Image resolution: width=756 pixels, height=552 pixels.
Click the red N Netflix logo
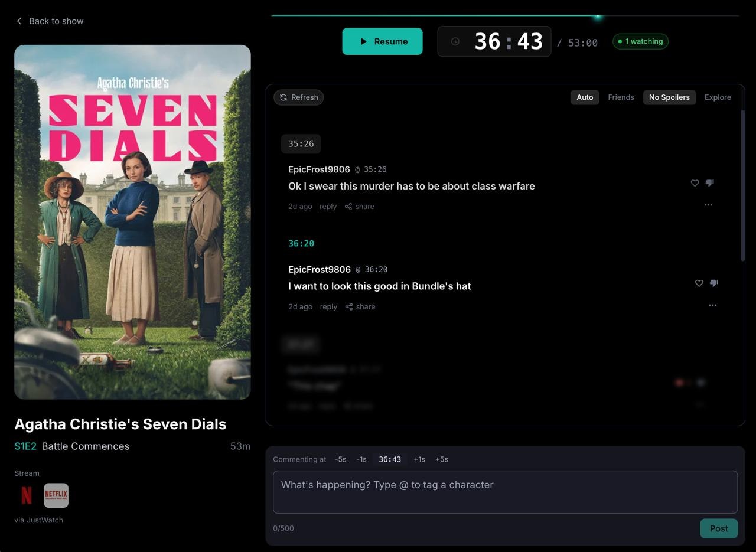point(26,495)
